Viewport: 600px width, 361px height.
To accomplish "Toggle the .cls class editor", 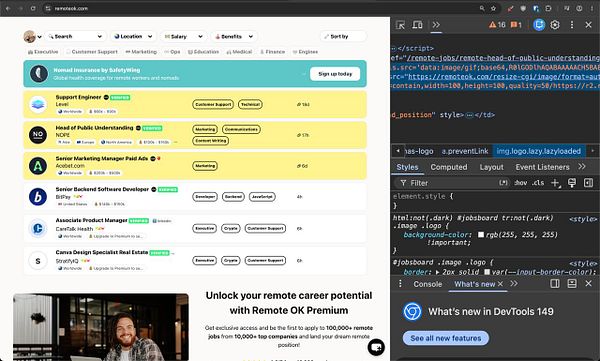I will [538, 183].
